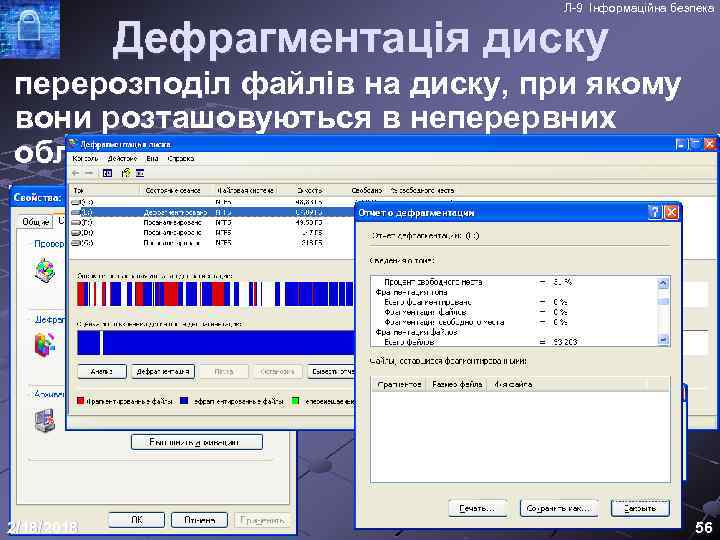Click the greyed-out Пауза button

click(x=224, y=371)
